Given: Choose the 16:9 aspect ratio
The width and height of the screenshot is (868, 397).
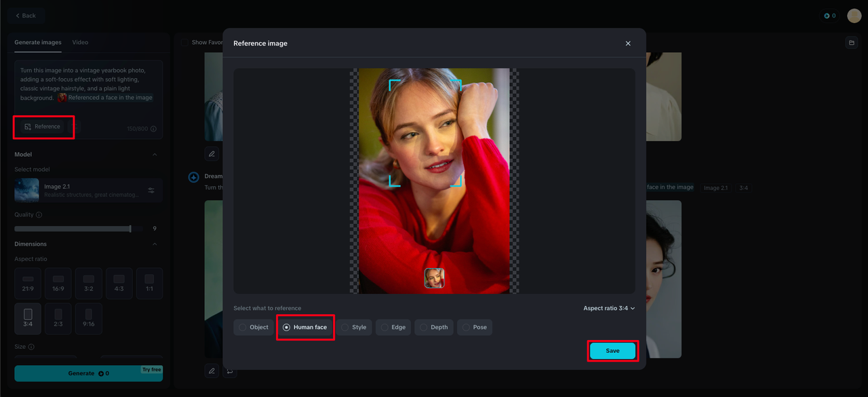Looking at the screenshot, I should click(58, 284).
